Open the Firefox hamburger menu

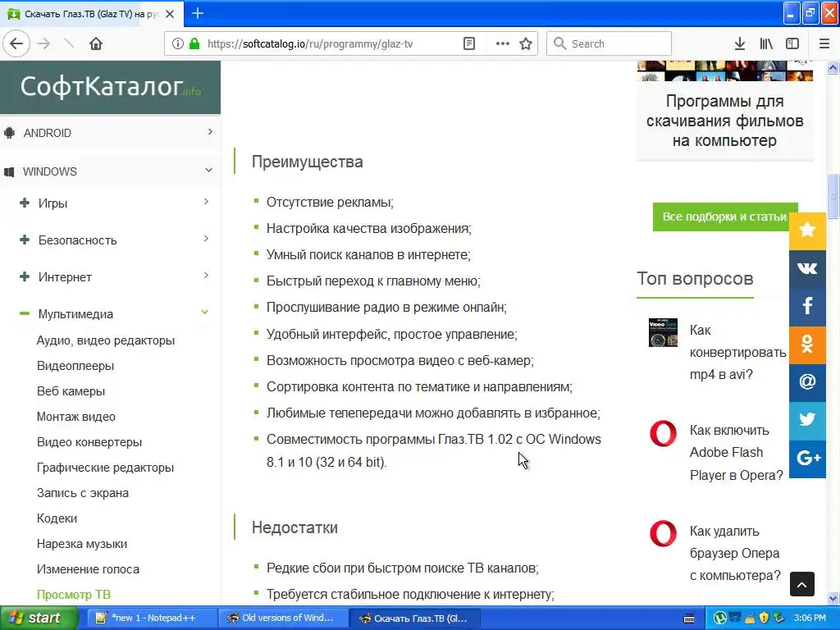(824, 43)
